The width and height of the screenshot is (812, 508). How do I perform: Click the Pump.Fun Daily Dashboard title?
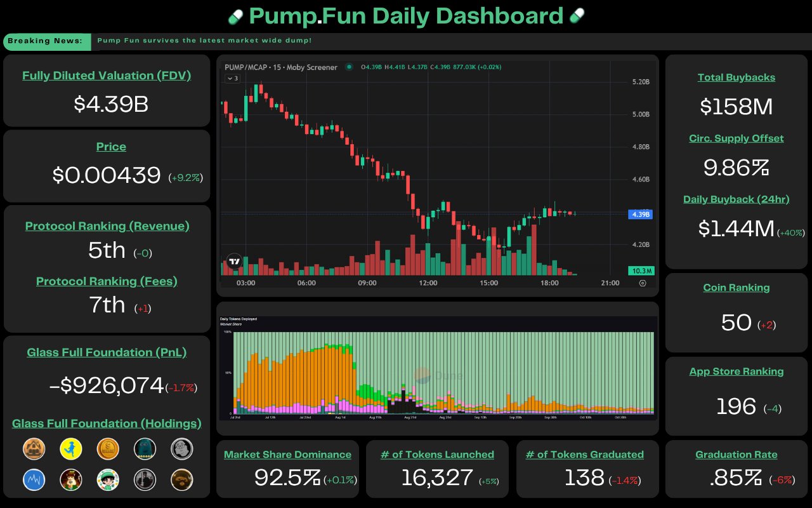406,15
